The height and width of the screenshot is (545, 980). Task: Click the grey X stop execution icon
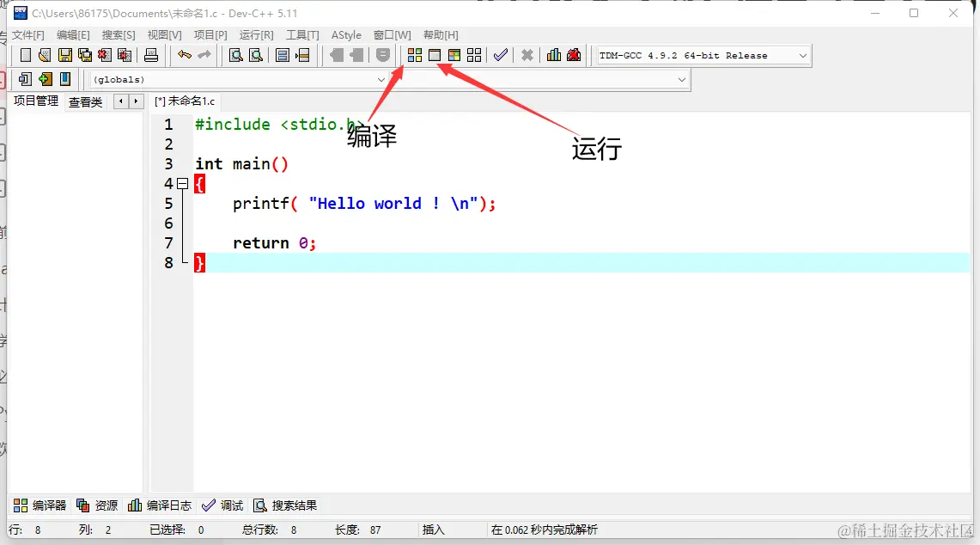click(527, 55)
